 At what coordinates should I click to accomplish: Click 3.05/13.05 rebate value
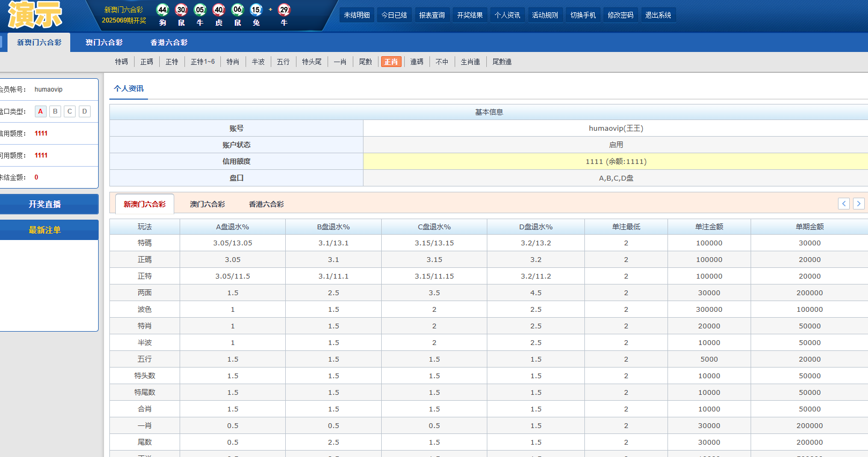[x=233, y=243]
